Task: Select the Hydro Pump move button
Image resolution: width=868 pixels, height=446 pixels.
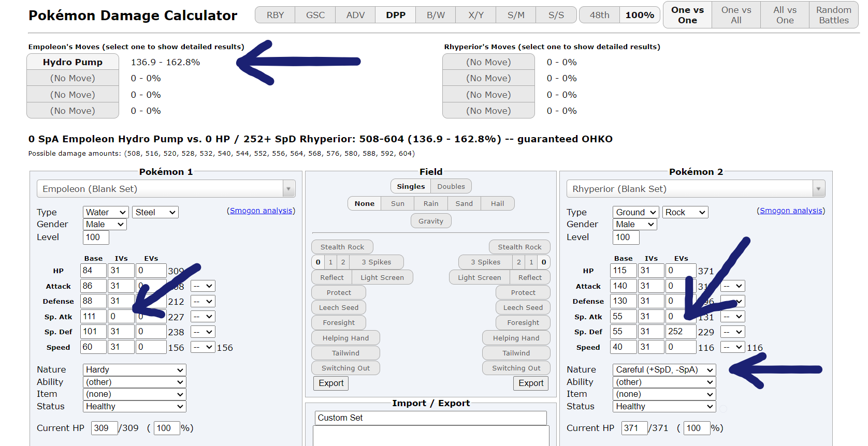Action: (73, 62)
